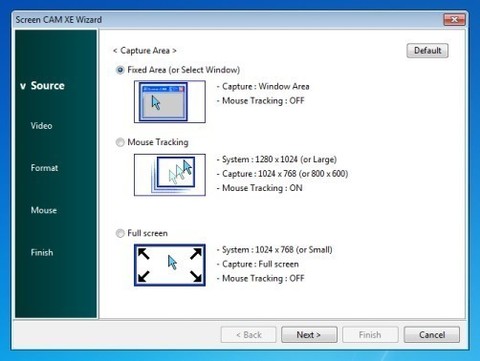Click the Fixed Area window preview image
Viewport: 480px width, 361px height.
pyautogui.click(x=170, y=102)
